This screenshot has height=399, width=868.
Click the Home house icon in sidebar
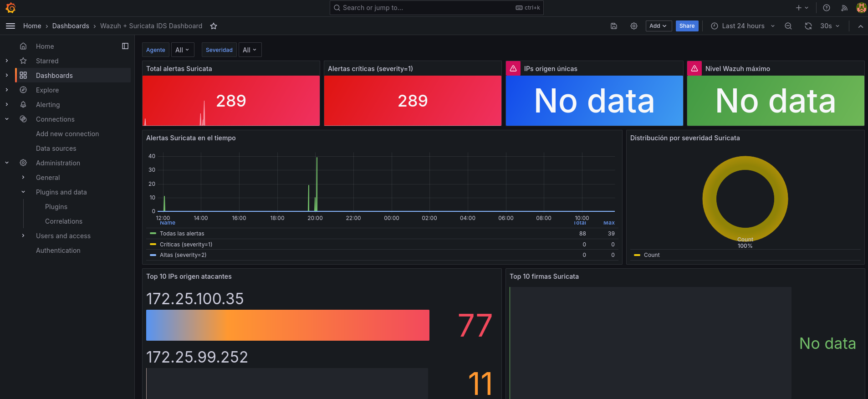point(23,46)
